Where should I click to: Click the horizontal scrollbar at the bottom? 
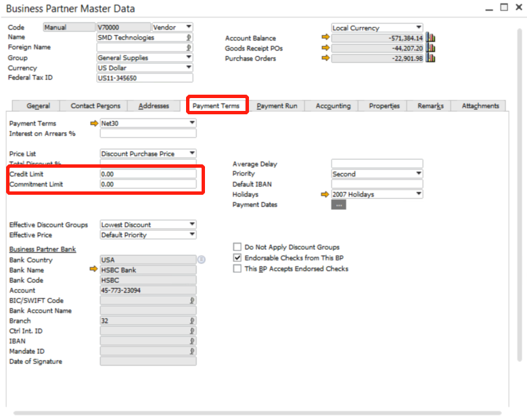pos(257,413)
